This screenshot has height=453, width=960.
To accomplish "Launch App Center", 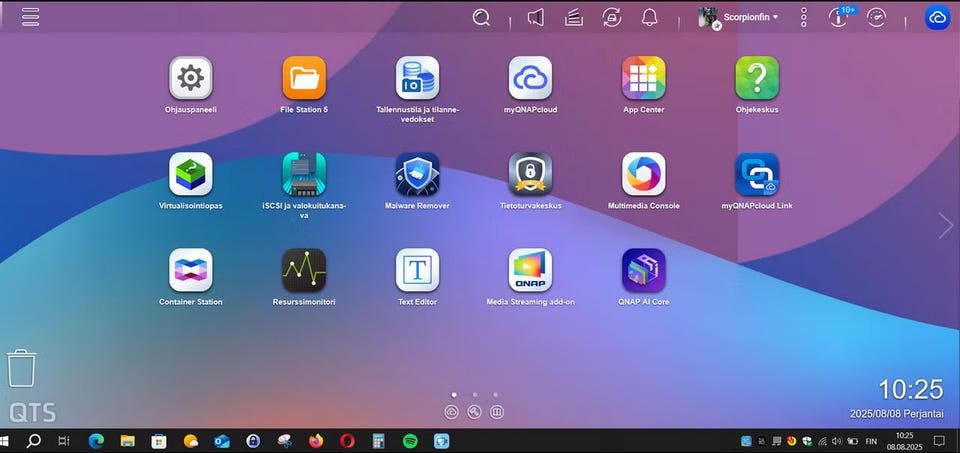I will pos(643,78).
